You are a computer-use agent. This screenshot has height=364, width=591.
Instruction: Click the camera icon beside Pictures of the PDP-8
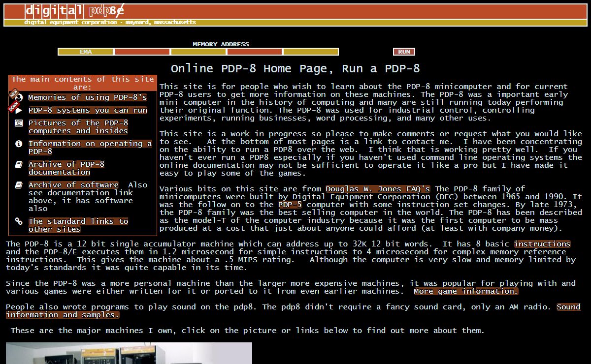coord(19,123)
